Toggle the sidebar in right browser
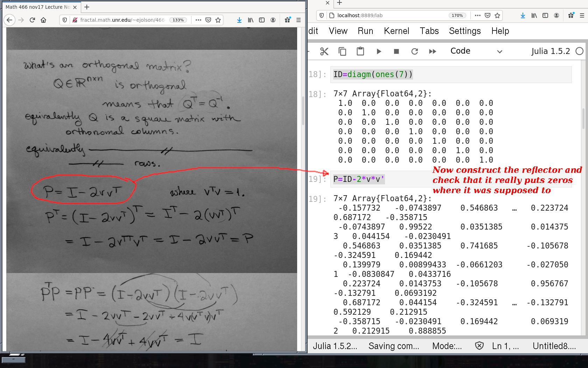The width and height of the screenshot is (588, 368). click(545, 15)
